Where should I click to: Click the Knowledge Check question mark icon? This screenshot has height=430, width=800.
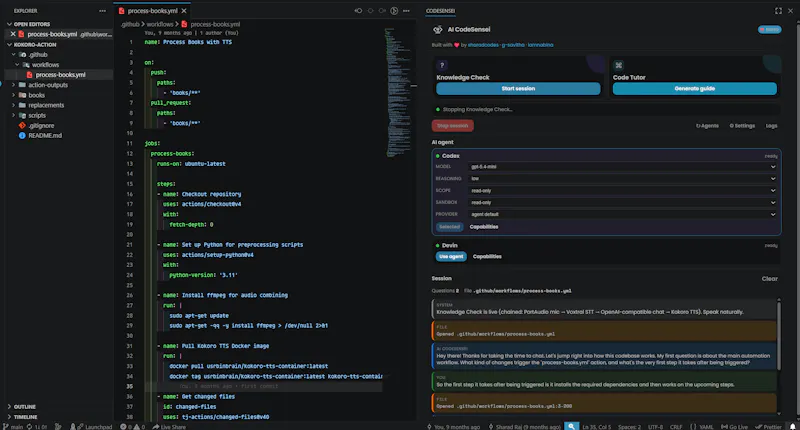tap(442, 65)
